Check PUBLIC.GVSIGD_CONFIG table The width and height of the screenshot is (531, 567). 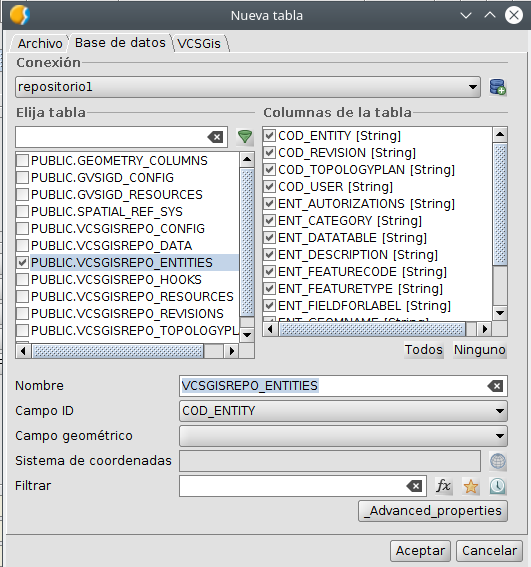coord(22,177)
